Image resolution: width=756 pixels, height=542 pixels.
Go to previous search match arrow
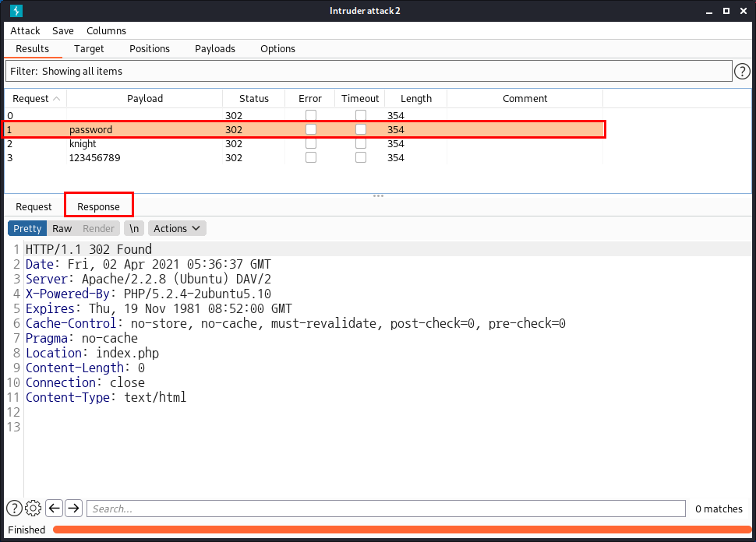coord(55,509)
